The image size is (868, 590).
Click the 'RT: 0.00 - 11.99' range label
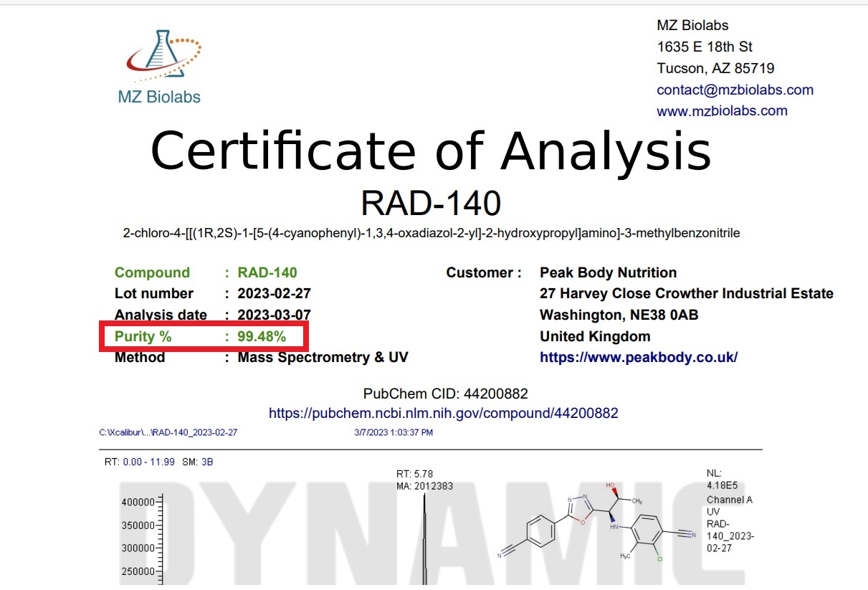click(140, 462)
